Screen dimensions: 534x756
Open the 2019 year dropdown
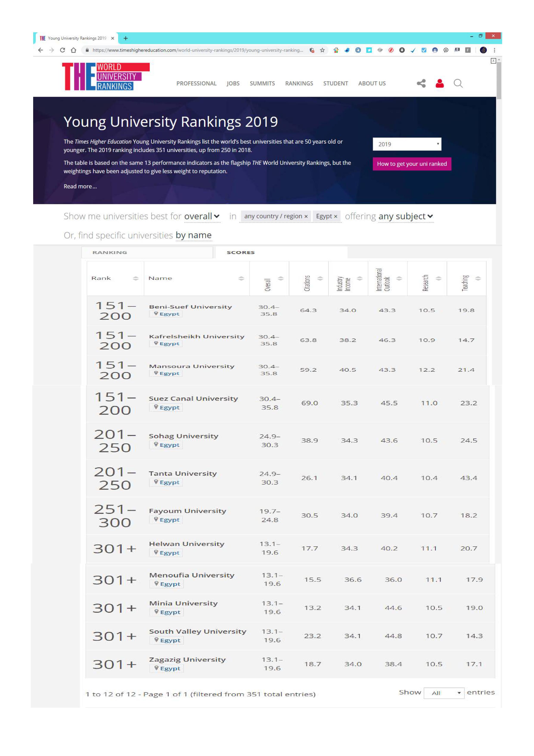[x=407, y=144]
